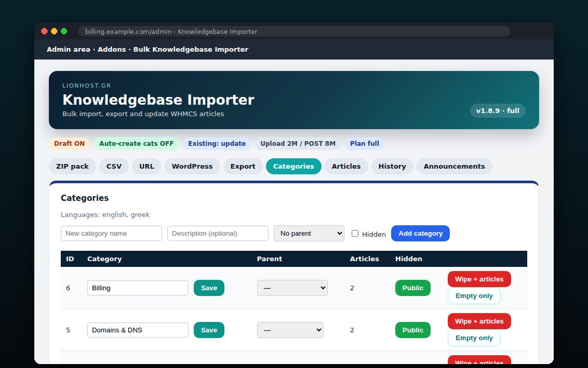Open the Articles tab
Viewport: 588px width, 368px height.
(346, 166)
